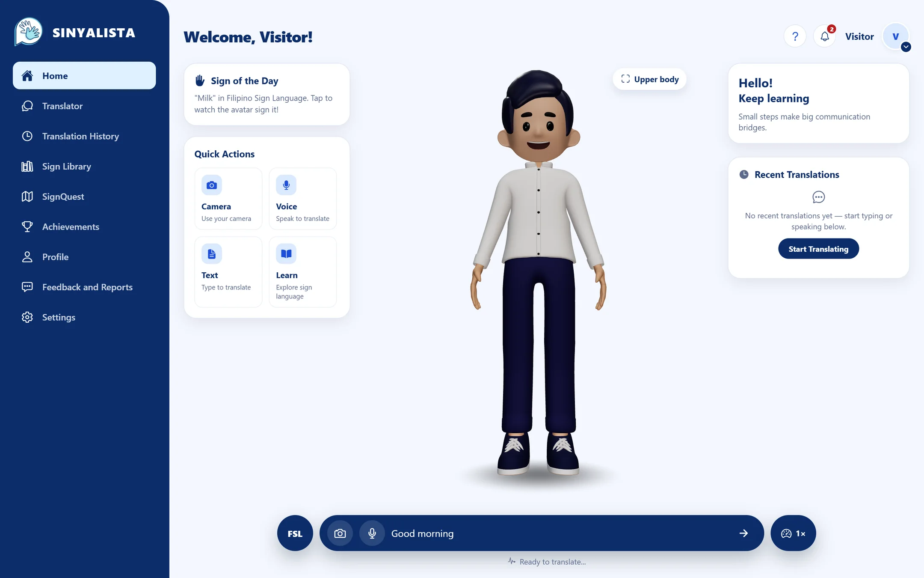Viewport: 924px width, 578px height.
Task: Click the clock icon beside Recent Translations
Action: pyautogui.click(x=744, y=175)
